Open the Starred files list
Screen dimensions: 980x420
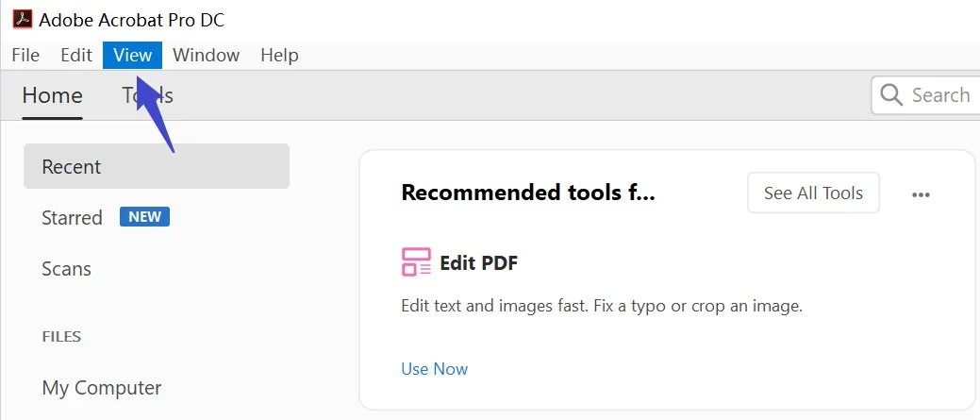click(x=72, y=218)
